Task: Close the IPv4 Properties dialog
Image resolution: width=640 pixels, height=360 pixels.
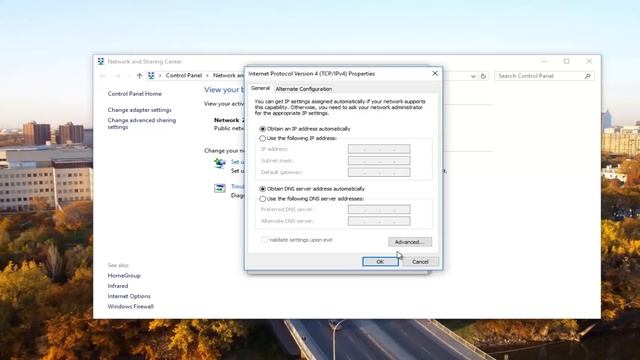Action: coord(435,73)
